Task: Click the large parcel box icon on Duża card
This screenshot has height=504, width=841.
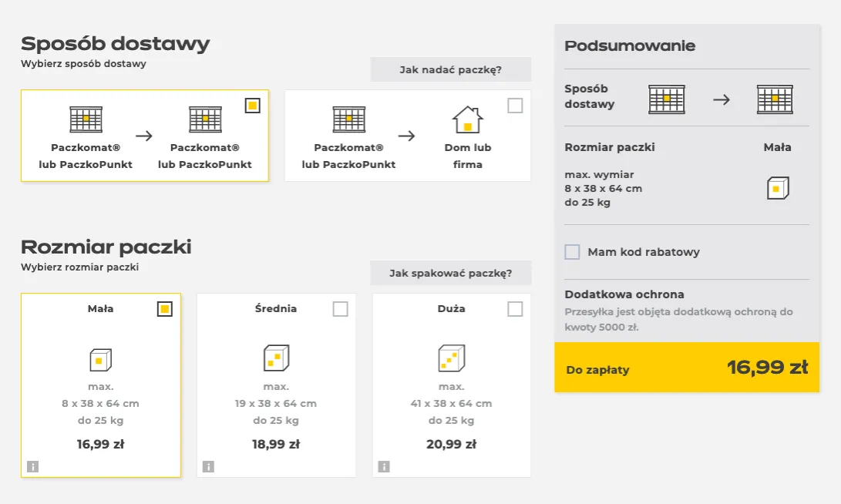Action: (x=451, y=359)
